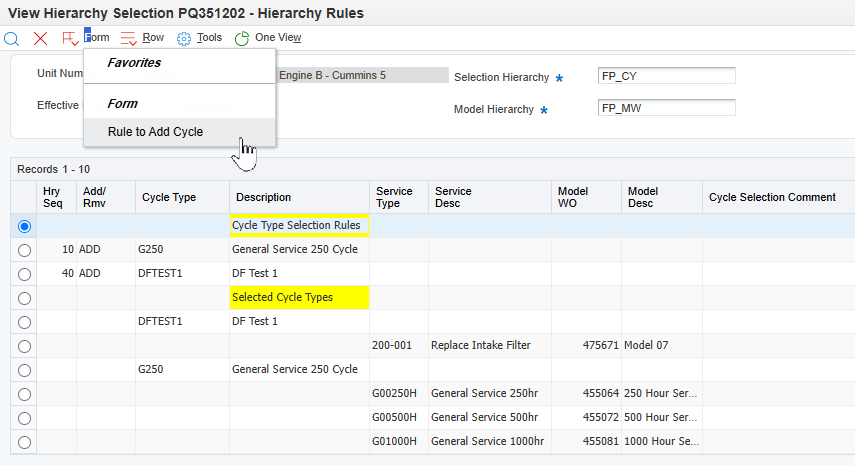Click the Selection Hierarchy input field
The image size is (855, 465).
666,76
